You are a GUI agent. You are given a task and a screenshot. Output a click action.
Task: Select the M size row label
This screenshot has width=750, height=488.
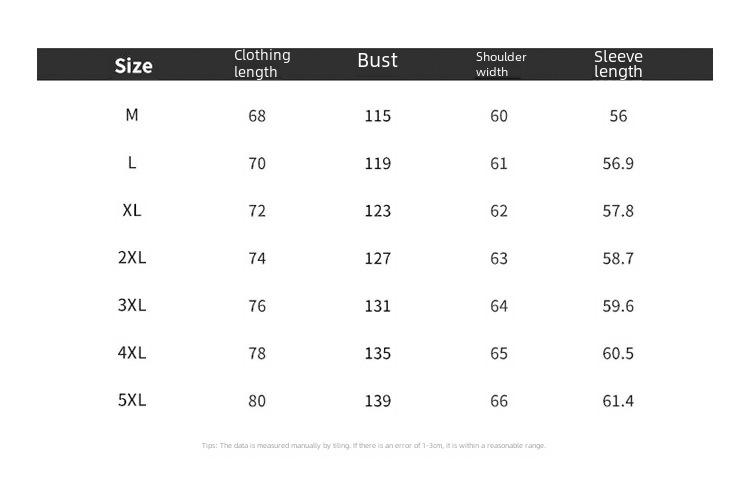[132, 115]
